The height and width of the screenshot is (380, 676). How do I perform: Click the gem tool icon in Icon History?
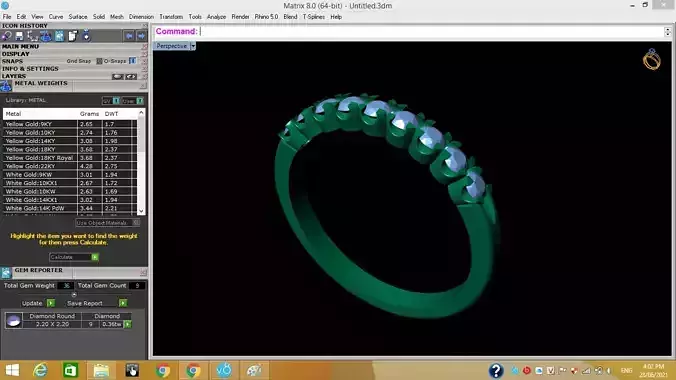tap(6, 36)
